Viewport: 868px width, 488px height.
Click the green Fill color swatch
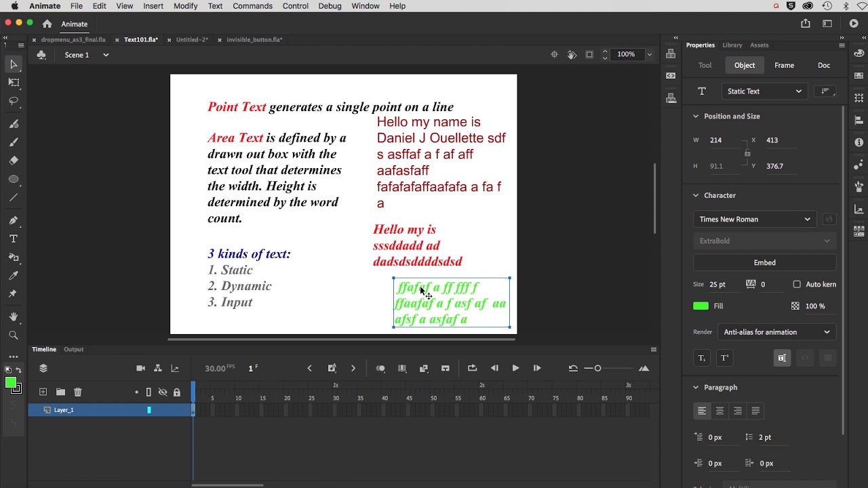coord(701,306)
